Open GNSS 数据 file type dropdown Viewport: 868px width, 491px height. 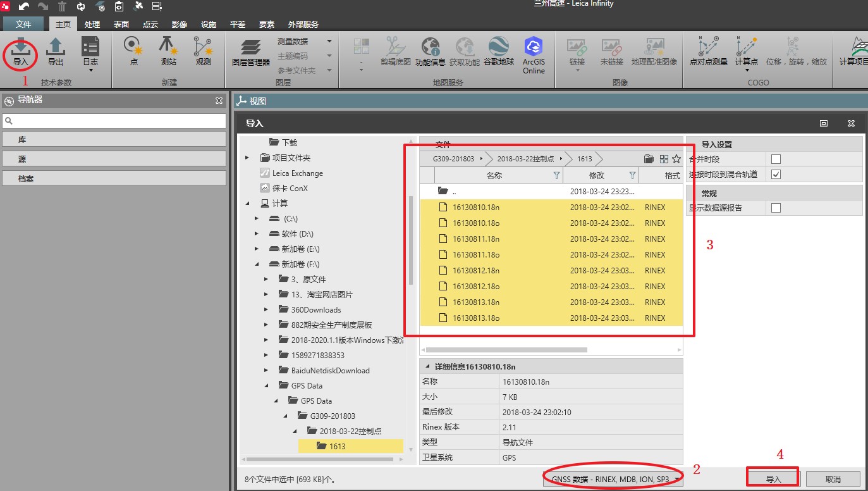(613, 479)
